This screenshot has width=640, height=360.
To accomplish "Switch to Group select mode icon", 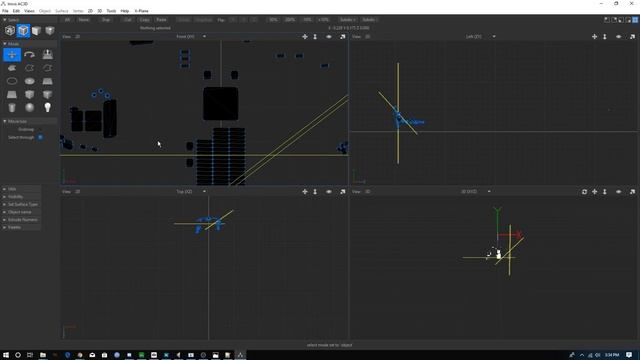I will [10, 30].
